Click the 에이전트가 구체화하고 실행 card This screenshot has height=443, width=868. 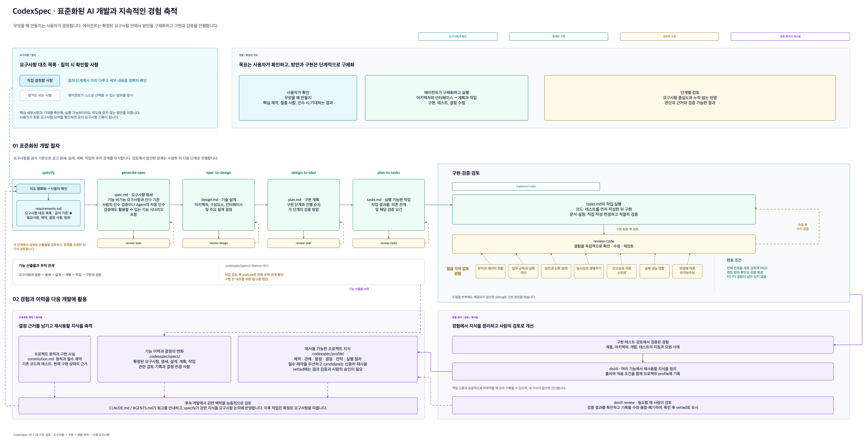click(x=446, y=98)
